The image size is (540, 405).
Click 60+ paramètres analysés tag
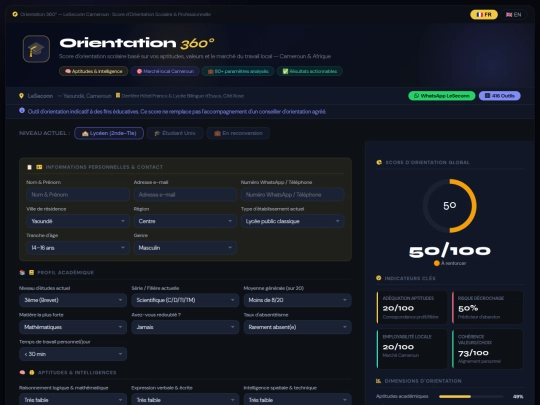[x=238, y=71]
